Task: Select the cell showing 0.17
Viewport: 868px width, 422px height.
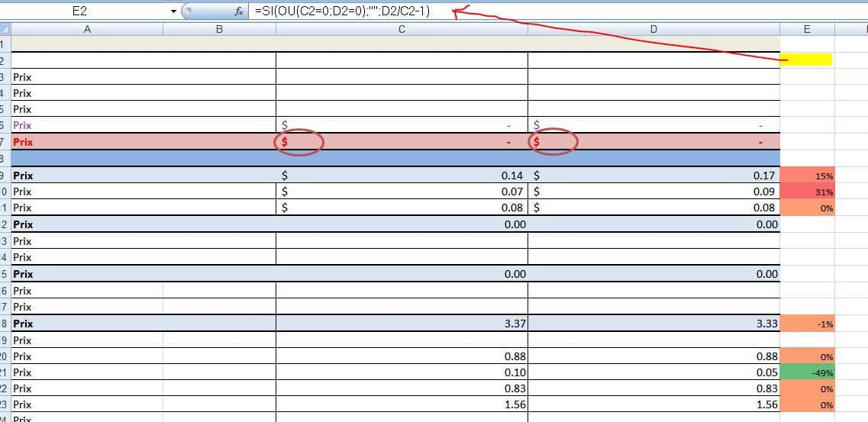Action: [653, 176]
